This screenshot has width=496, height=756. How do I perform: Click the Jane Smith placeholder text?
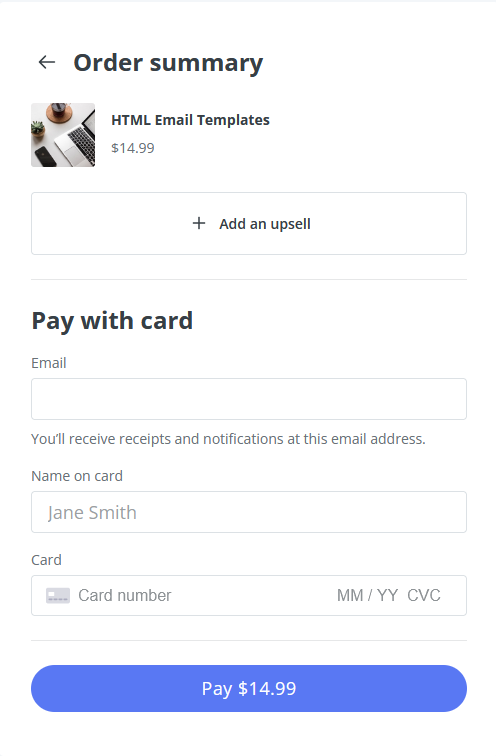point(92,513)
